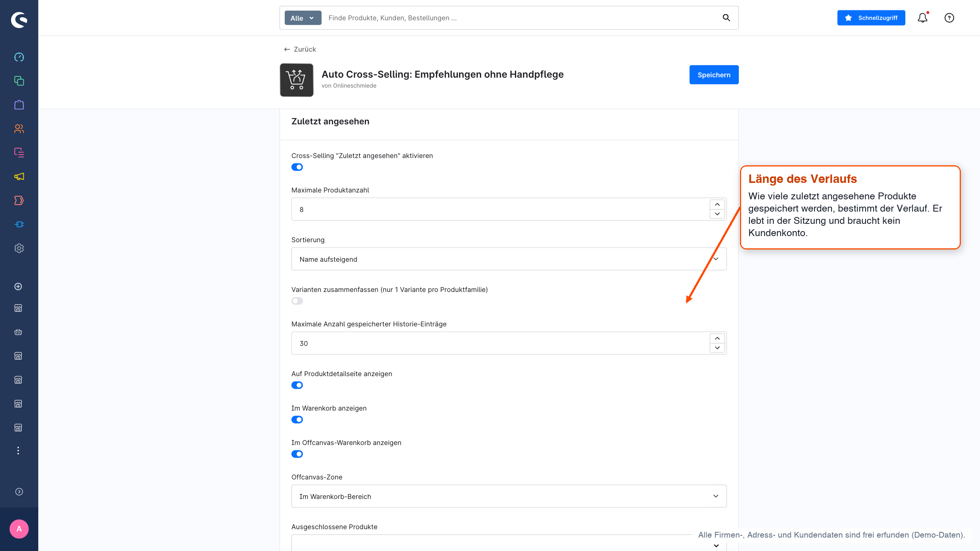Decrease Historie-Einträge value with down arrow
980x551 pixels.
pyautogui.click(x=717, y=348)
